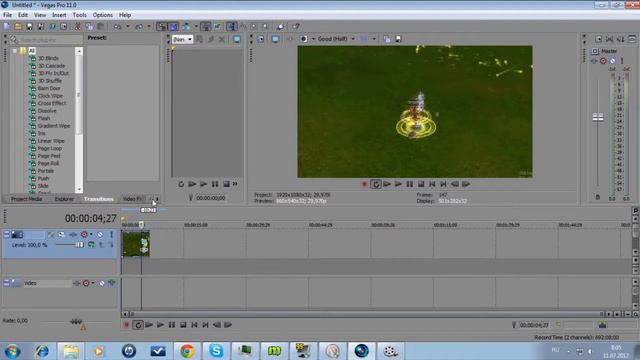640x360 pixels.
Task: Open the Options menu
Action: 103,15
